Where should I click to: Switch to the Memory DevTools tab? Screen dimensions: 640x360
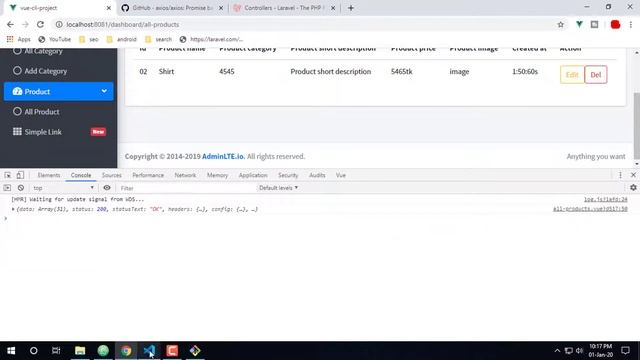click(217, 175)
